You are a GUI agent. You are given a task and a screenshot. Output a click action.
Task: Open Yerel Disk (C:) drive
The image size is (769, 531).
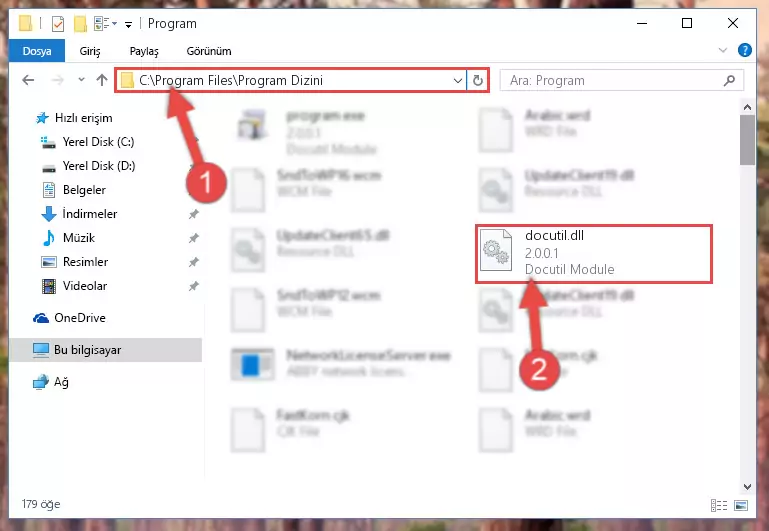(98, 142)
